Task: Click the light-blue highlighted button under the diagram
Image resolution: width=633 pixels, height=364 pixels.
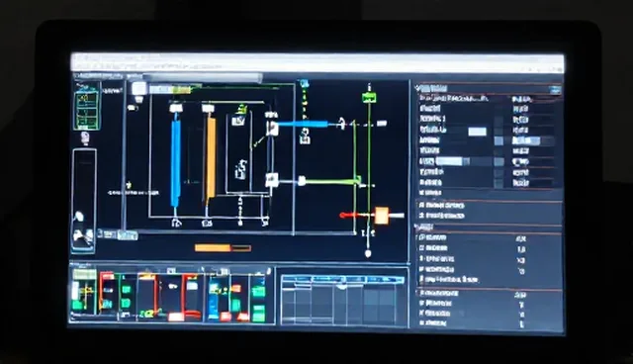Action: pos(128,235)
